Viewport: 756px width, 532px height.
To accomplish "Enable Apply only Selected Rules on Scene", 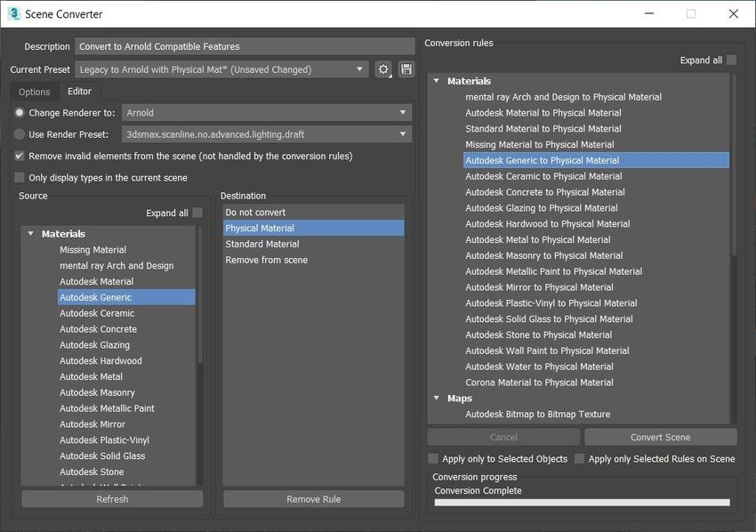I will (x=580, y=458).
